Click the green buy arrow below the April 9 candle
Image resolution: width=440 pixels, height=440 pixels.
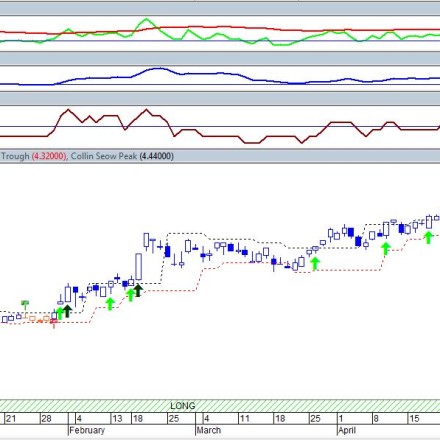point(386,249)
